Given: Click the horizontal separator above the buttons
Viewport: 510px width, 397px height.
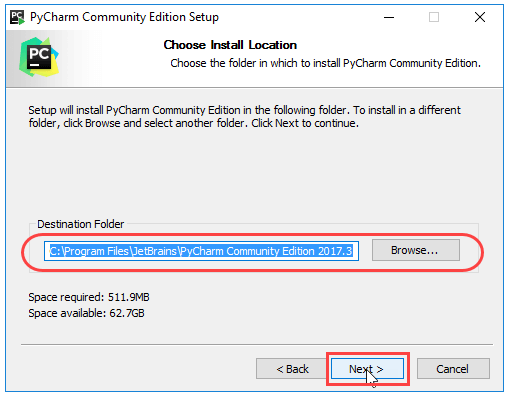Looking at the screenshot, I should [x=257, y=344].
